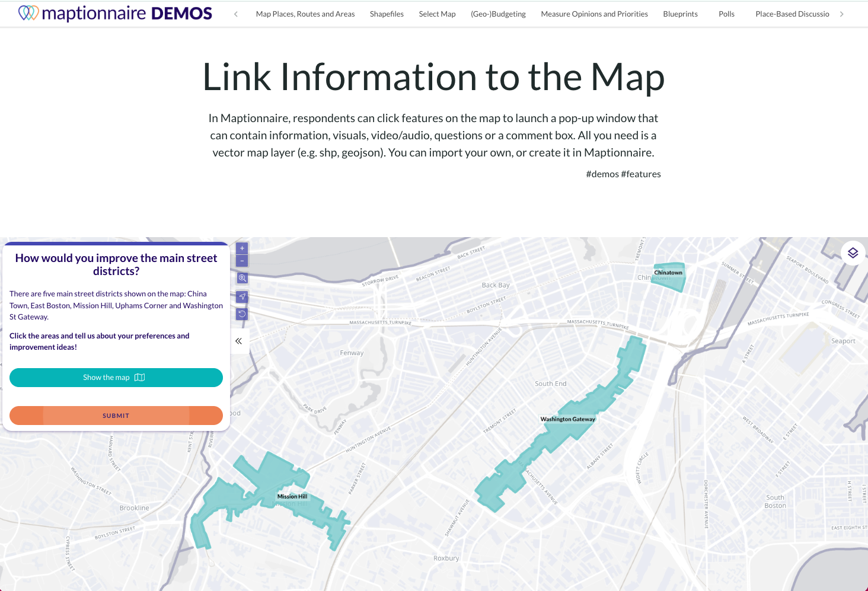Click the South End map label
The width and height of the screenshot is (868, 591).
click(x=551, y=384)
